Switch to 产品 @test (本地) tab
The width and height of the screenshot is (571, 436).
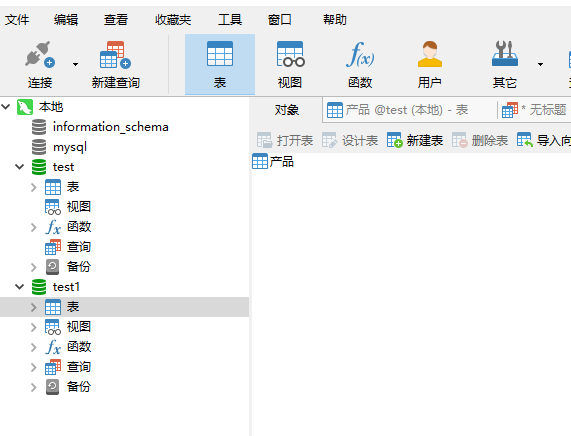tap(409, 110)
